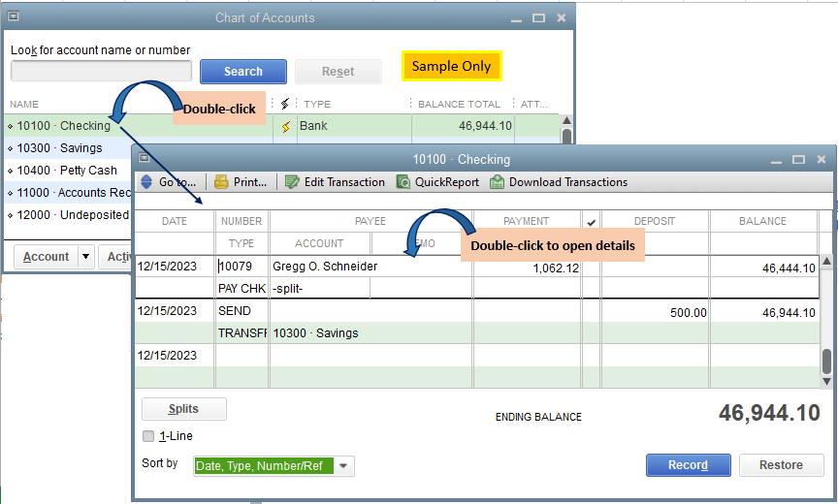Click the Edit Transaction icon
This screenshot has width=838, height=504.
[x=292, y=182]
